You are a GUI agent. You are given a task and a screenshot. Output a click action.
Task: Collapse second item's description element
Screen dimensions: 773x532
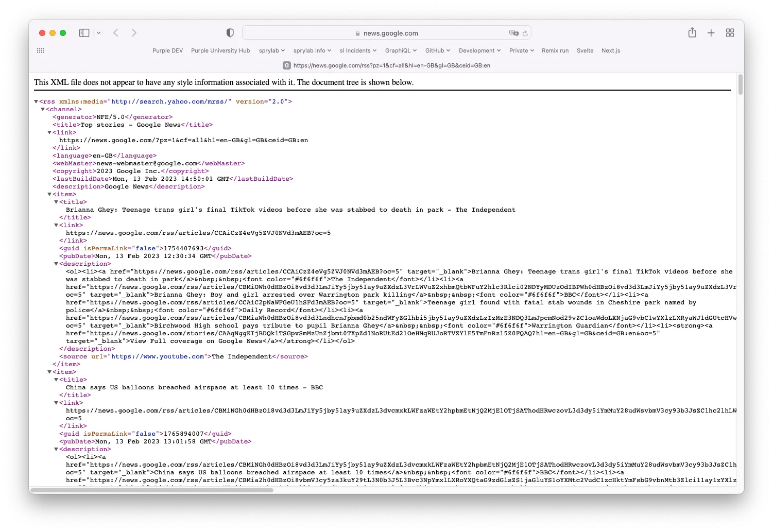point(56,449)
